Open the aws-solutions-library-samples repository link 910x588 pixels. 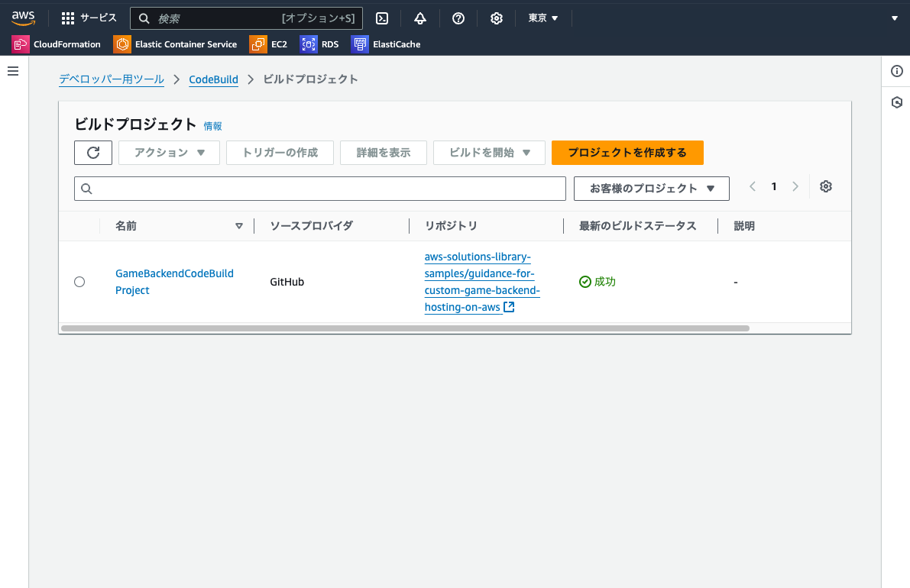(481, 282)
